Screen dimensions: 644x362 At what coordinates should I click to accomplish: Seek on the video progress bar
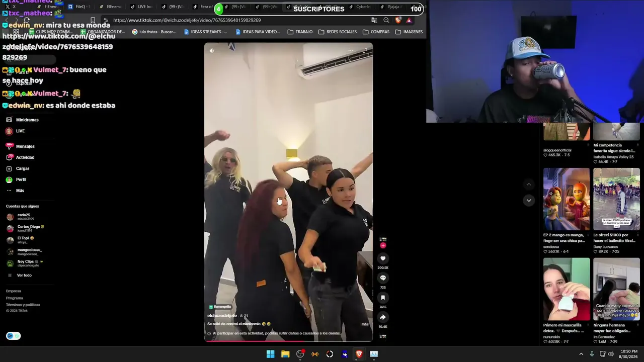pos(288,341)
